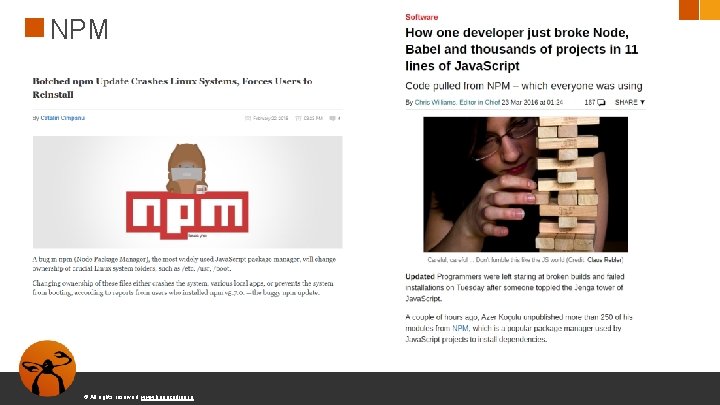
Task: Open the red Software category label
Action: pyautogui.click(x=422, y=17)
